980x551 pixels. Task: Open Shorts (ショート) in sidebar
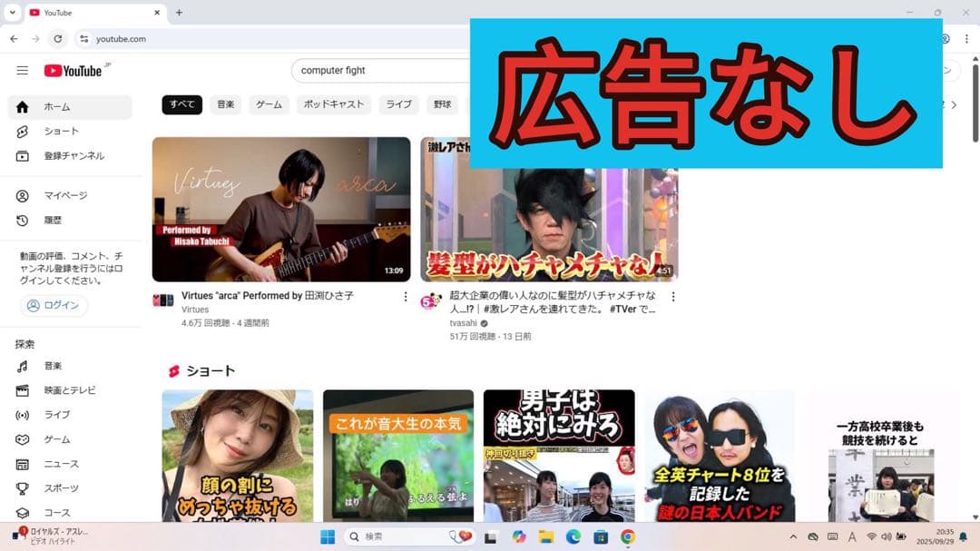[70, 132]
